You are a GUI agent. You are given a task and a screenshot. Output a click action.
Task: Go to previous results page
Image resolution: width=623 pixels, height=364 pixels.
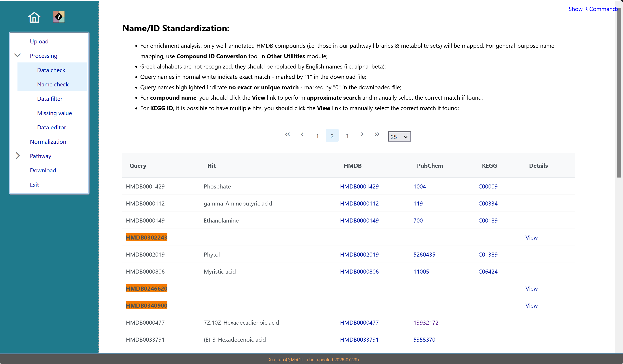(302, 134)
